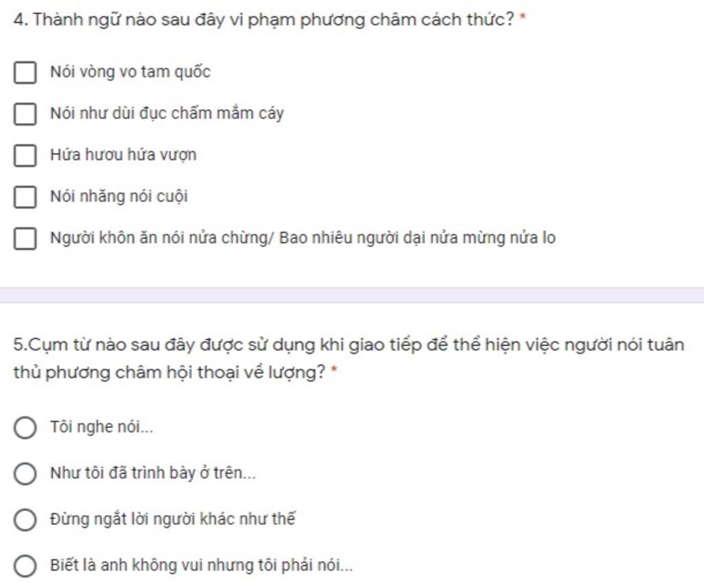Click the 'Hứa hươu hứa vượn' label text
Viewport: 704px width, 588px height.
click(x=123, y=155)
